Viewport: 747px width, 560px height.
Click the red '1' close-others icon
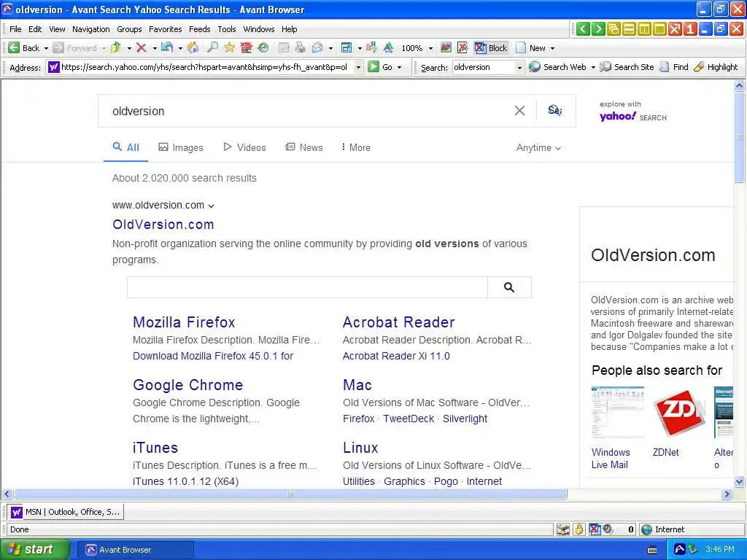pyautogui.click(x=690, y=29)
